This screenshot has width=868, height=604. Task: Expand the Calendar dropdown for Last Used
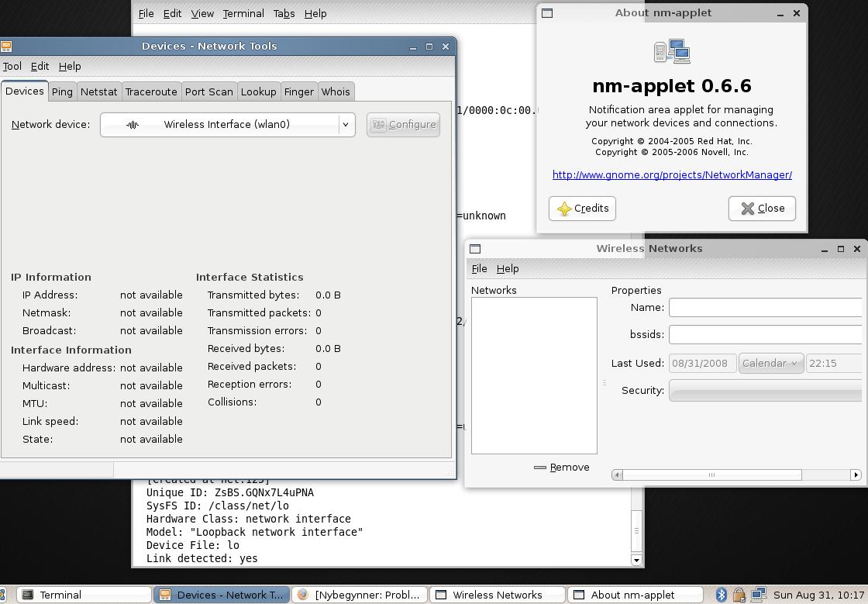pyautogui.click(x=770, y=364)
